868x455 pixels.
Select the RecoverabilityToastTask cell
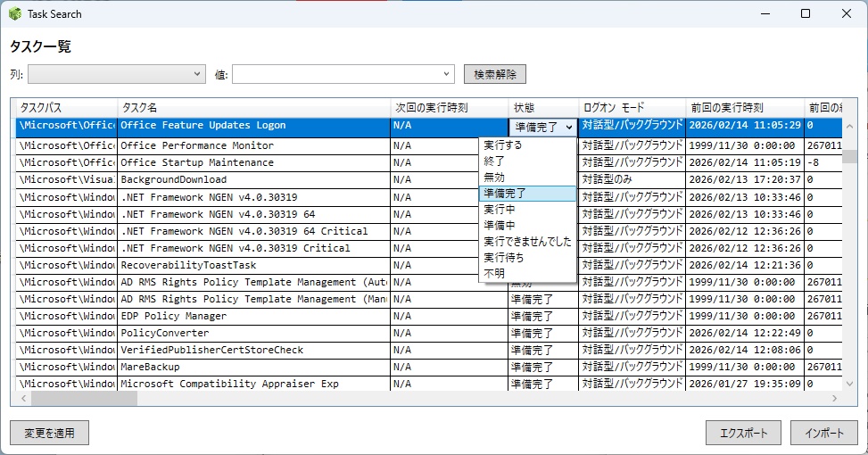pos(253,265)
